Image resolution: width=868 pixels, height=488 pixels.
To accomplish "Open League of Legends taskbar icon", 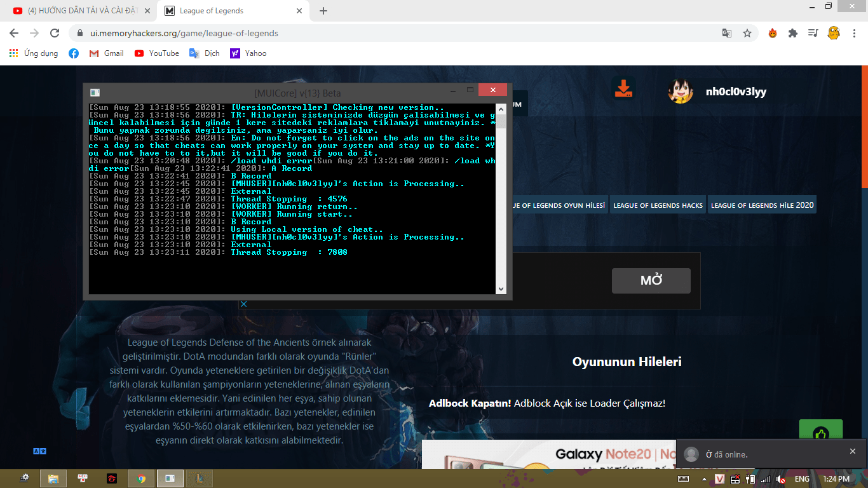I will 200,478.
